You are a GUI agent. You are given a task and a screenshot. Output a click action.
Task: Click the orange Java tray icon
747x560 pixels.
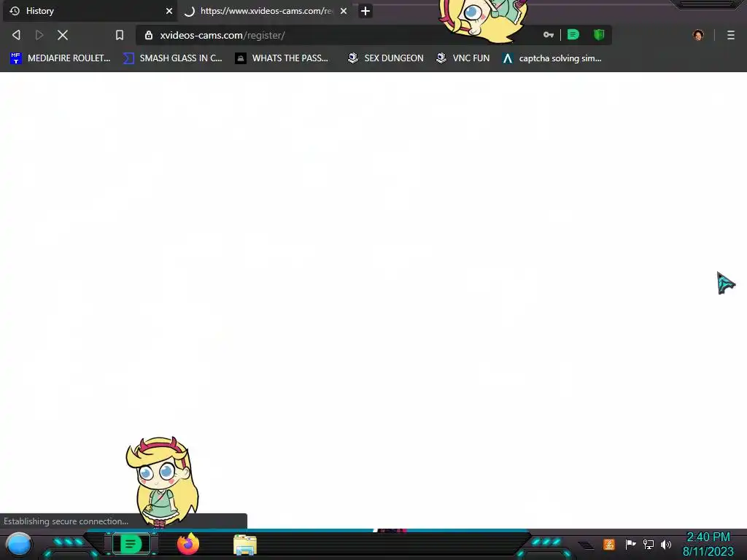point(609,544)
